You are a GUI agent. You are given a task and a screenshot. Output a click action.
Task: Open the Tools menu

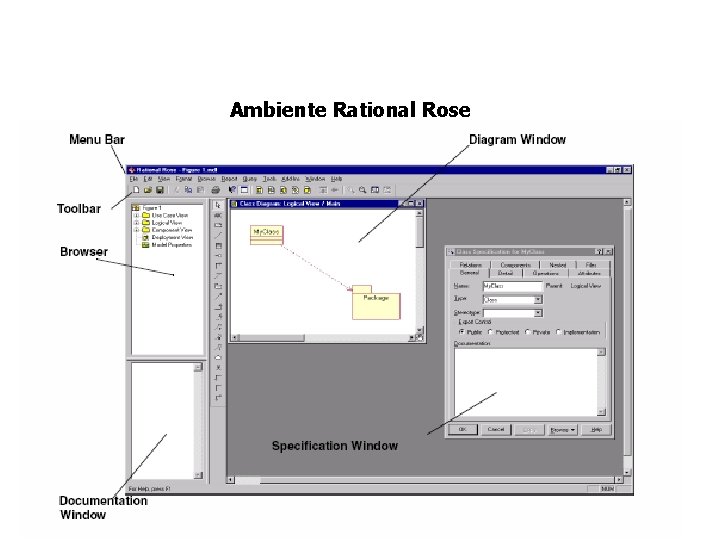coord(270,179)
